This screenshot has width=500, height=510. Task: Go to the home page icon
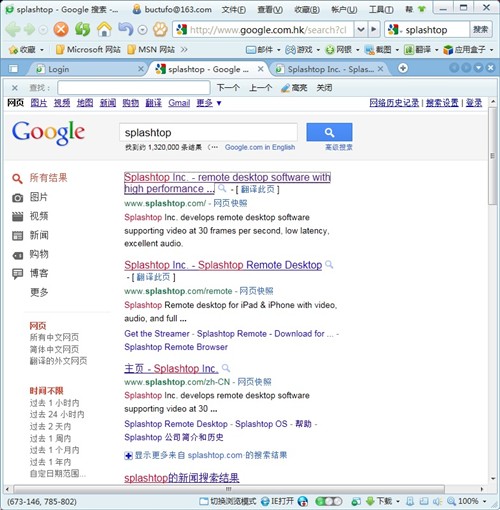click(104, 29)
